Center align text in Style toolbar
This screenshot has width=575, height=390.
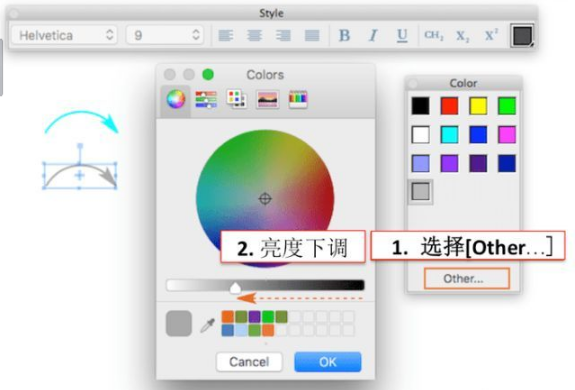[254, 36]
